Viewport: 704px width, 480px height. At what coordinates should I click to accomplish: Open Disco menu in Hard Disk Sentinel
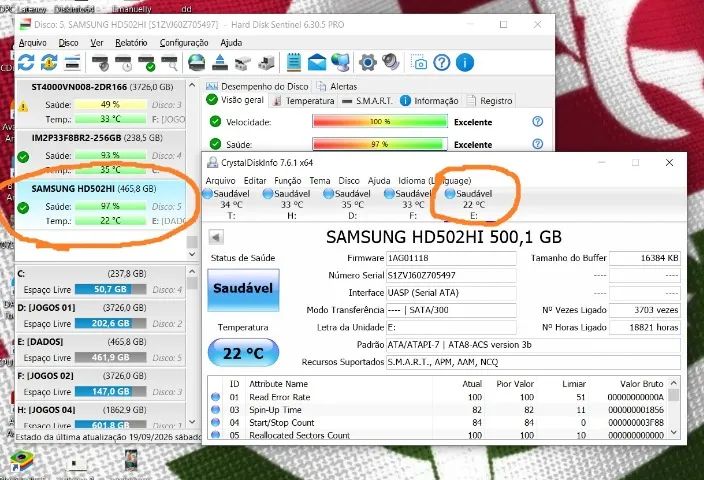pos(68,43)
